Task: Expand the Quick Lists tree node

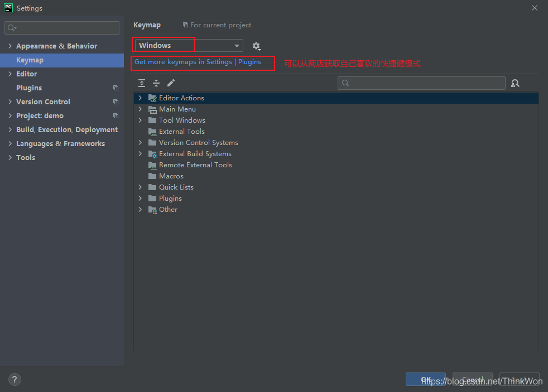Action: [140, 187]
